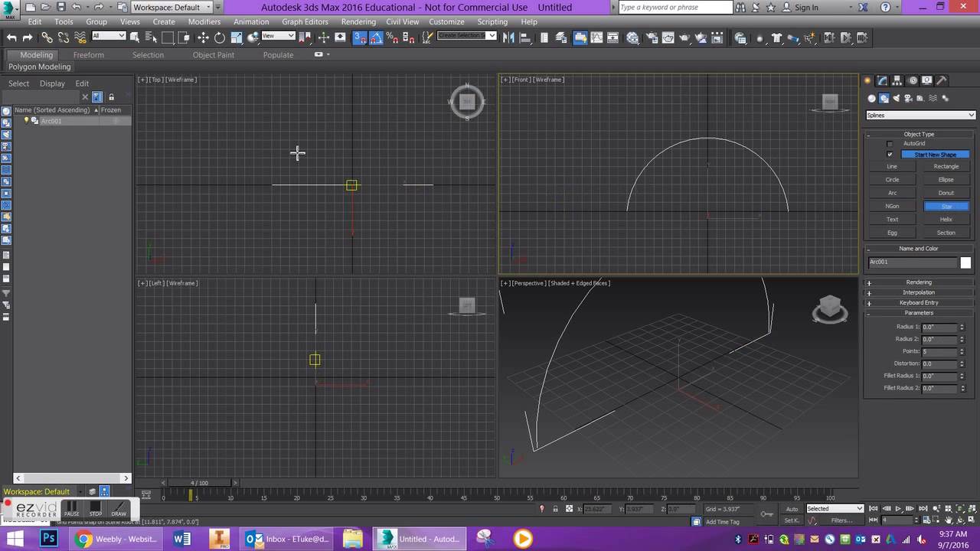
Task: Toggle visibility bulb of Arc001
Action: coord(26,121)
